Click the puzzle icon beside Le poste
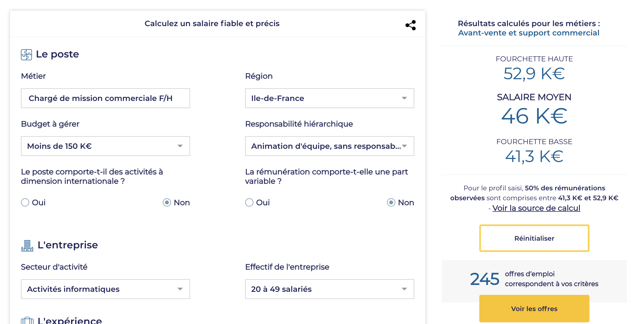 click(26, 54)
